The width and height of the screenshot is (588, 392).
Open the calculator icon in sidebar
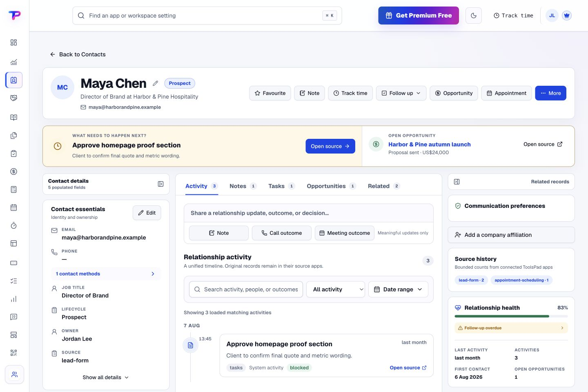tap(13, 189)
